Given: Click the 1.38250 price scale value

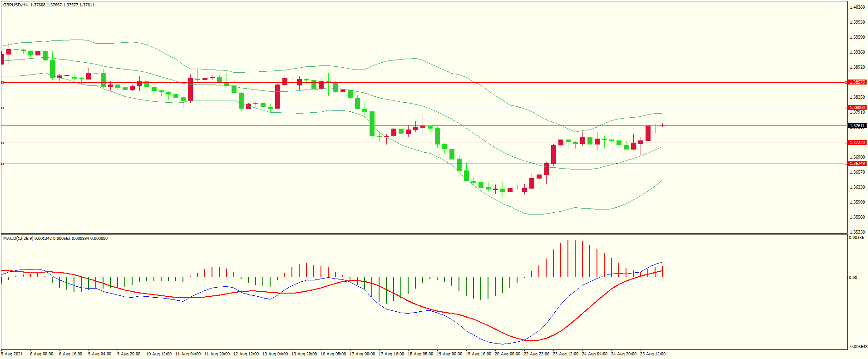Looking at the screenshot, I should (x=857, y=97).
